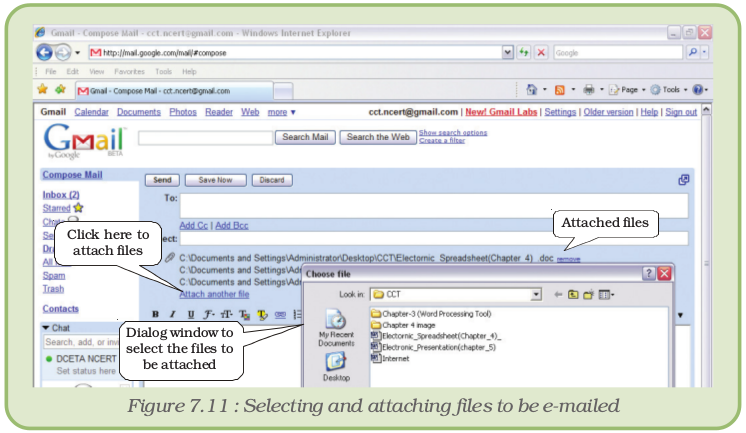
Task: Click the IE Help question mark icon
Action: [697, 89]
